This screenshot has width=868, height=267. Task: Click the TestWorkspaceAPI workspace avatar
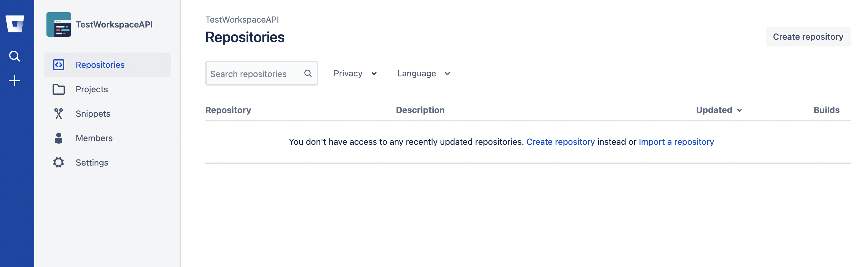(59, 24)
